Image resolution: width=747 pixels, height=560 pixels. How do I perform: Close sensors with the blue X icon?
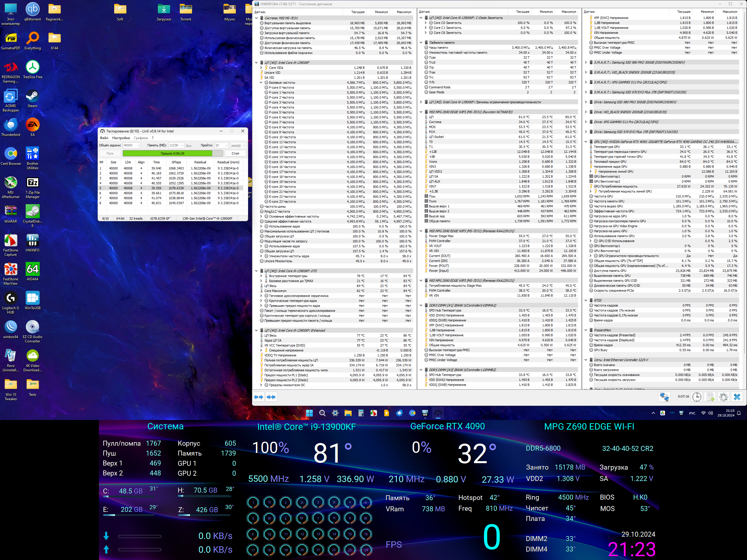737,397
